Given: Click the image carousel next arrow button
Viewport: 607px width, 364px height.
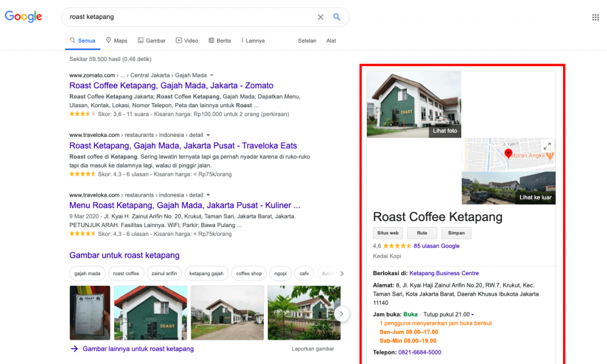Looking at the screenshot, I should [x=341, y=314].
